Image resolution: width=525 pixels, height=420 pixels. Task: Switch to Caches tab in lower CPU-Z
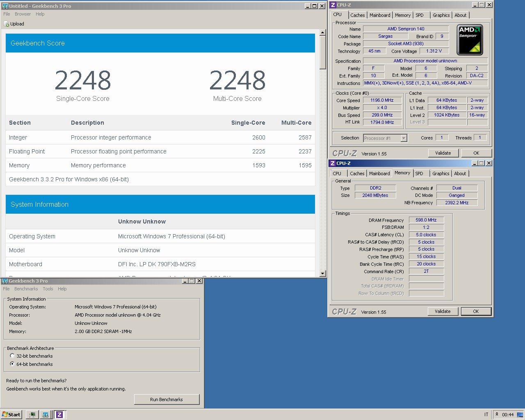pyautogui.click(x=357, y=173)
